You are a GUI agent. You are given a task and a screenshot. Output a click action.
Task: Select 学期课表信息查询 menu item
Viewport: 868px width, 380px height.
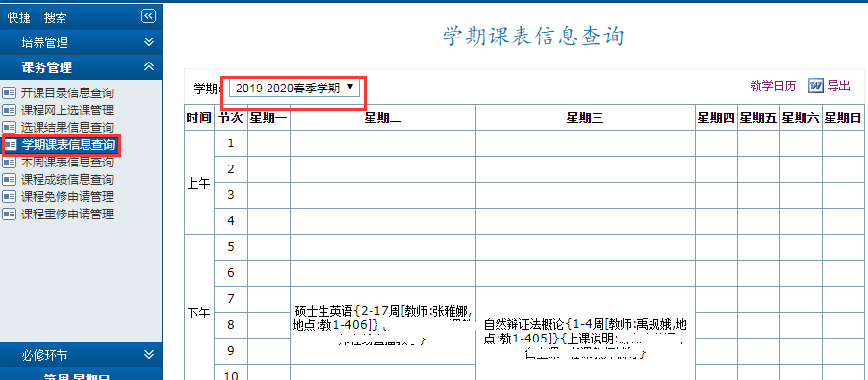67,145
